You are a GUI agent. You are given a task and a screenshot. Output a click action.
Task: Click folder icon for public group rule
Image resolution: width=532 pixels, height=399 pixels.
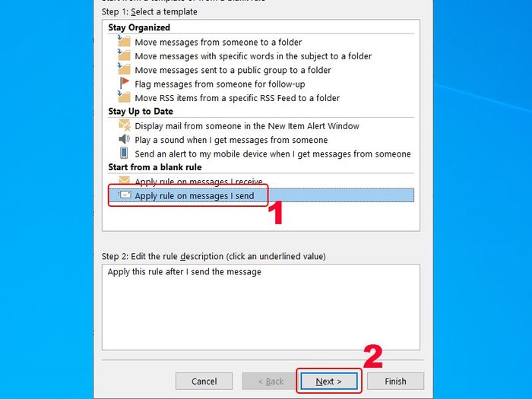[x=124, y=69]
